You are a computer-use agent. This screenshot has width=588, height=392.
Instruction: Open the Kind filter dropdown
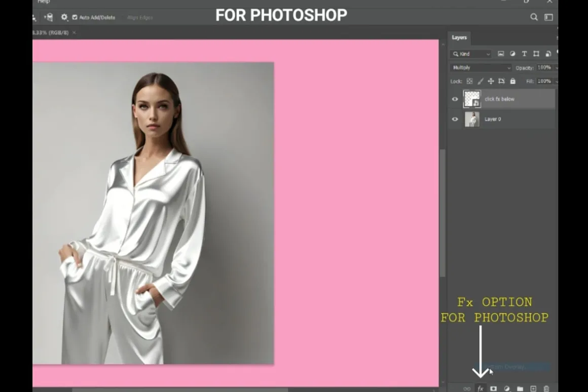click(x=470, y=54)
